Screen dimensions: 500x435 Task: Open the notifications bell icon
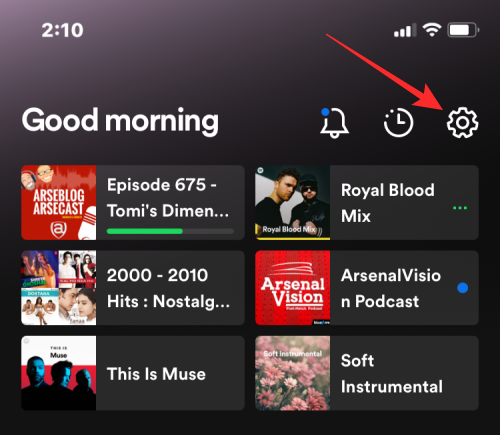click(334, 122)
